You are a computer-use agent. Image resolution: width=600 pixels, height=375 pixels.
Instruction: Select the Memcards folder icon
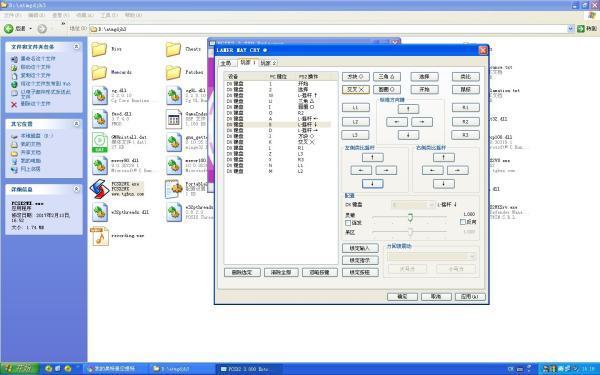(99, 72)
